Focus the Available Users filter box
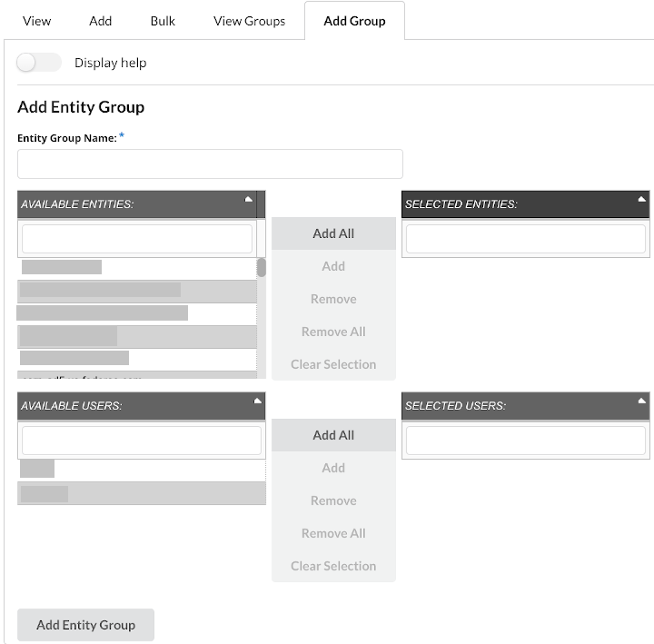This screenshot has width=654, height=644. (142, 440)
